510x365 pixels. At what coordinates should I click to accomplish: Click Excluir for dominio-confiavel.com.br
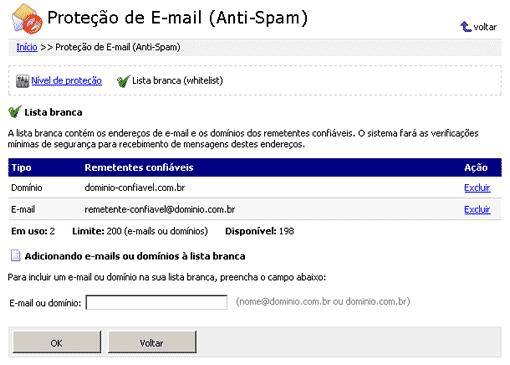click(x=477, y=188)
